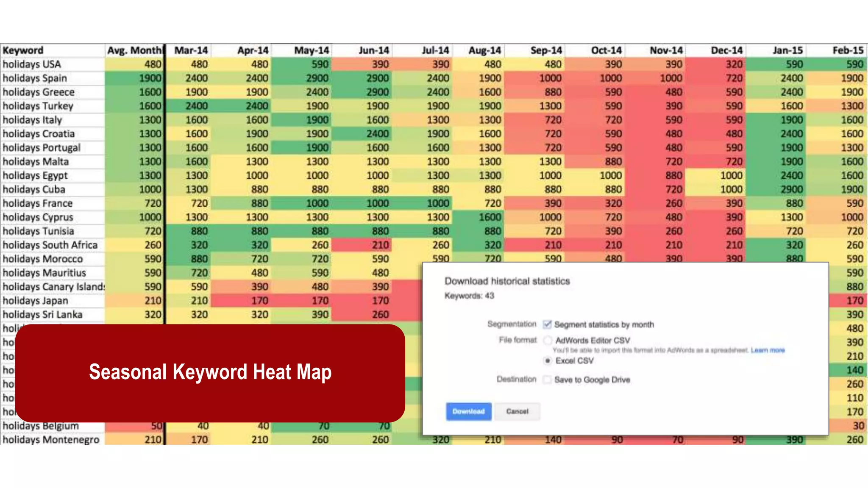Click holidays Montenegro Mar-14 value 170
Viewport: 868px width, 488px height.
[x=189, y=440]
